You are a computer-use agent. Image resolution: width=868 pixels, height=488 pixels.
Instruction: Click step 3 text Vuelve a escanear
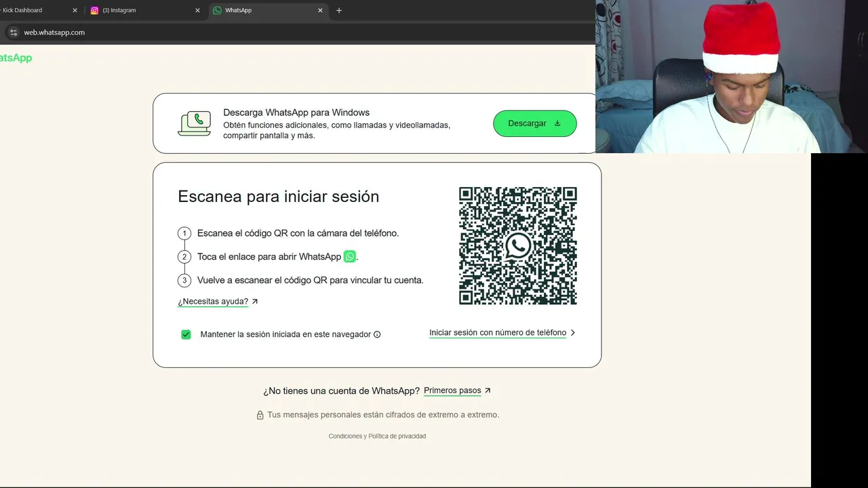310,280
